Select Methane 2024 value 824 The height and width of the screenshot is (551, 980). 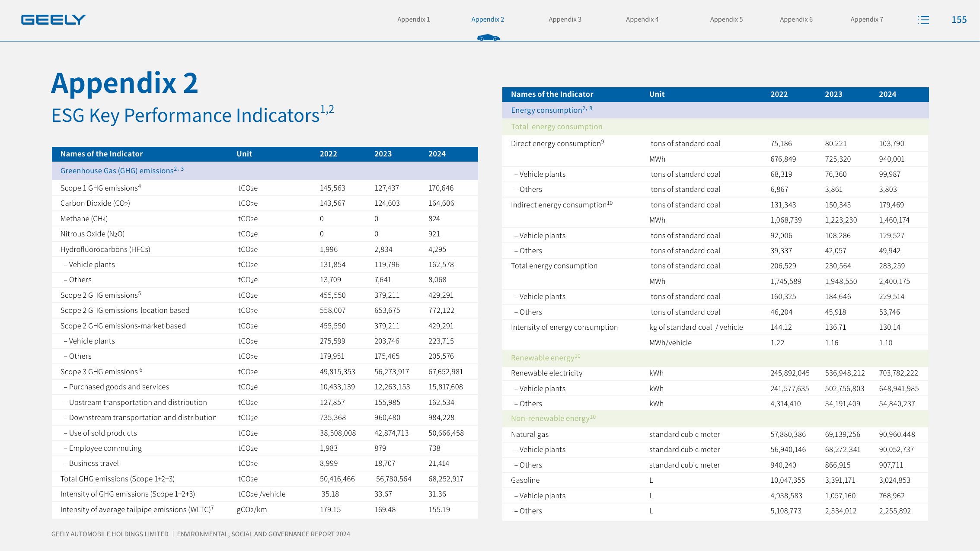(434, 219)
